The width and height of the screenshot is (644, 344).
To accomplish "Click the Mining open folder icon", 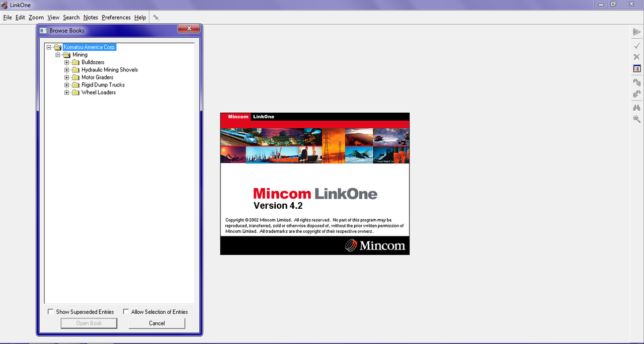I will (66, 55).
